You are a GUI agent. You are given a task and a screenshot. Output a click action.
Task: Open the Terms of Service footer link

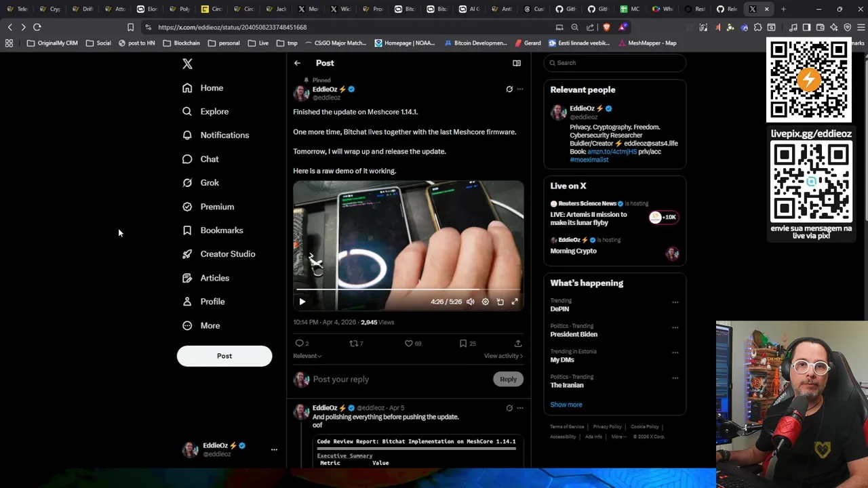click(x=567, y=427)
